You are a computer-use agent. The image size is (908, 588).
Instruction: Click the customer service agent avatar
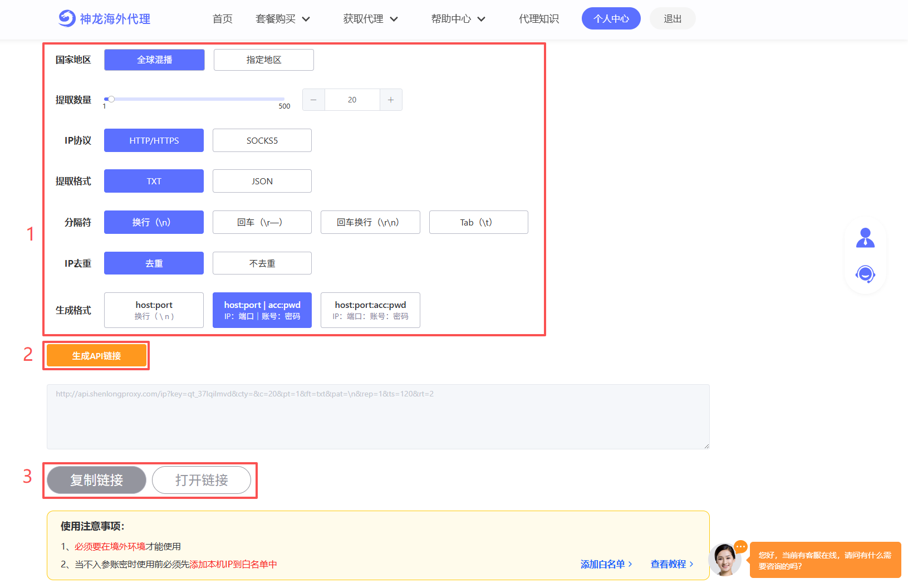[725, 560]
